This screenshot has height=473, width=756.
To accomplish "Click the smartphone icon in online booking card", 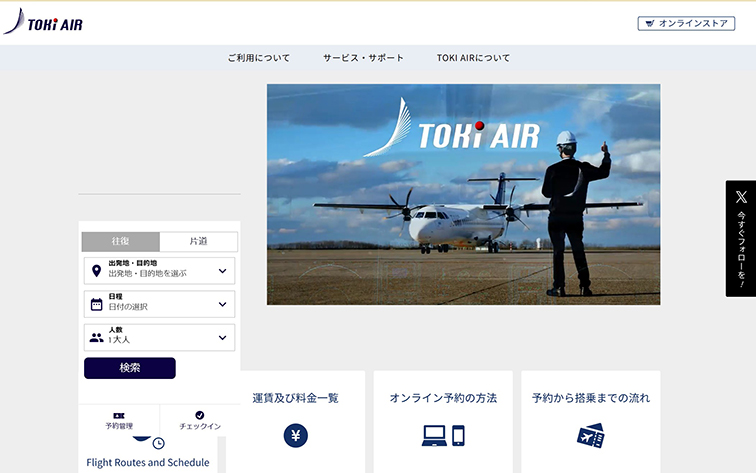I will (x=459, y=435).
